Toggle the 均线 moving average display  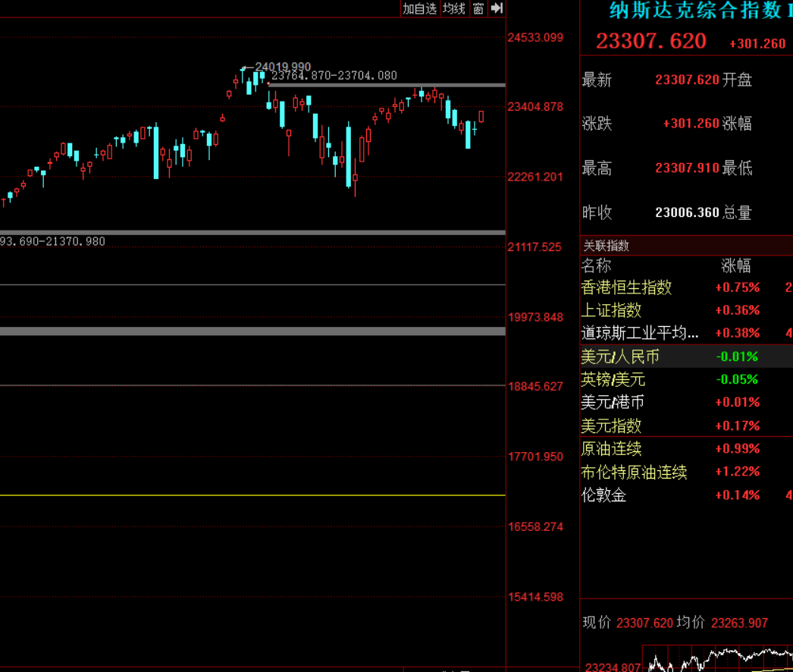tap(453, 8)
